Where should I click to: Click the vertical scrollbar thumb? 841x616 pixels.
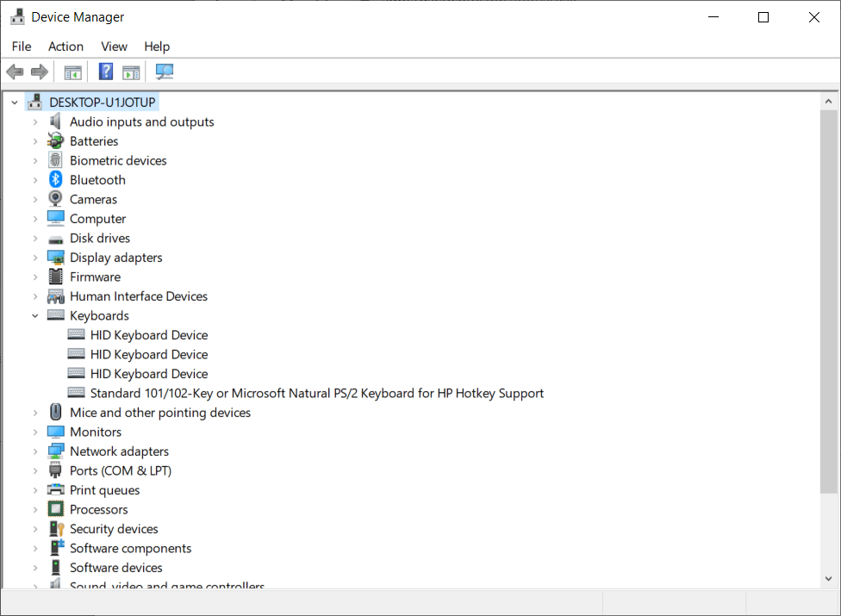828,302
